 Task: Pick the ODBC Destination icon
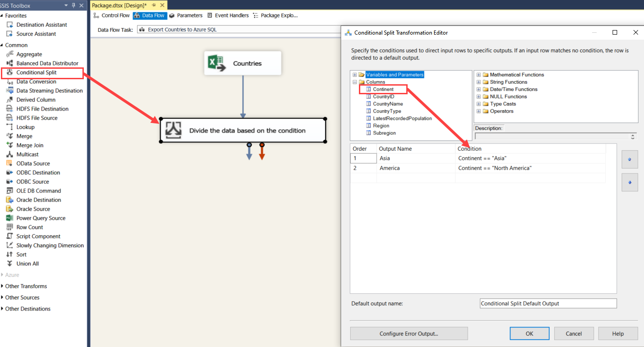pyautogui.click(x=10, y=173)
